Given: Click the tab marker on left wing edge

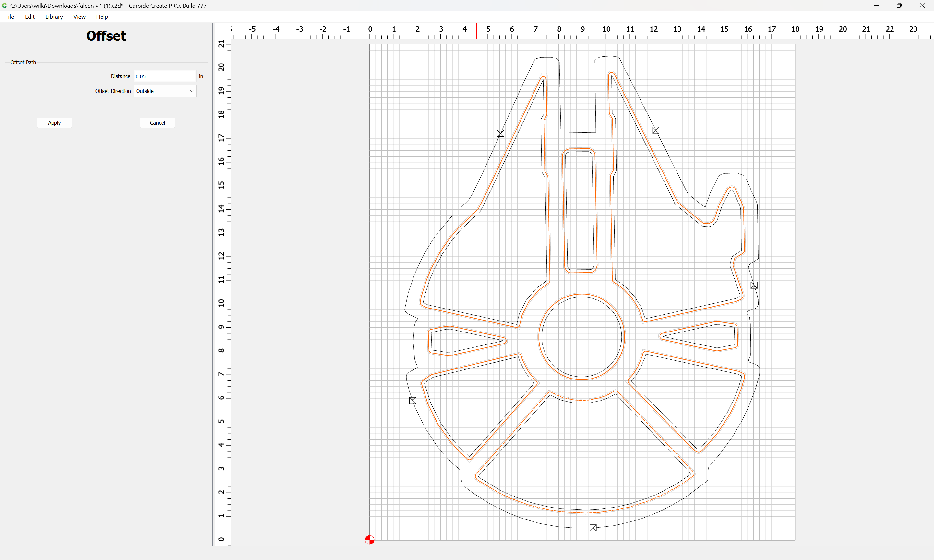Looking at the screenshot, I should (x=501, y=133).
